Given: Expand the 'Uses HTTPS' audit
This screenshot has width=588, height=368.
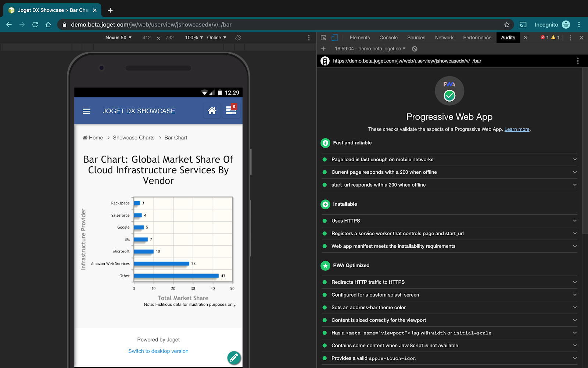Looking at the screenshot, I should click(x=449, y=221).
